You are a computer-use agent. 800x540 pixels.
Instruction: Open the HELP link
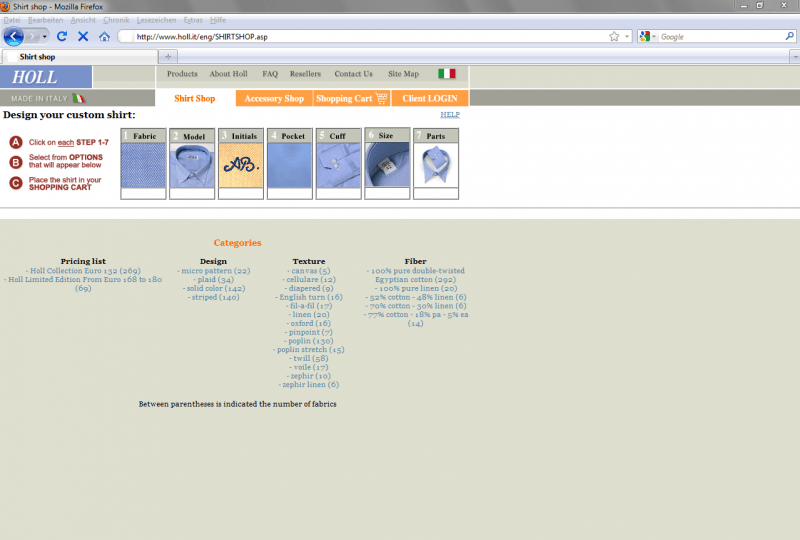tap(450, 114)
